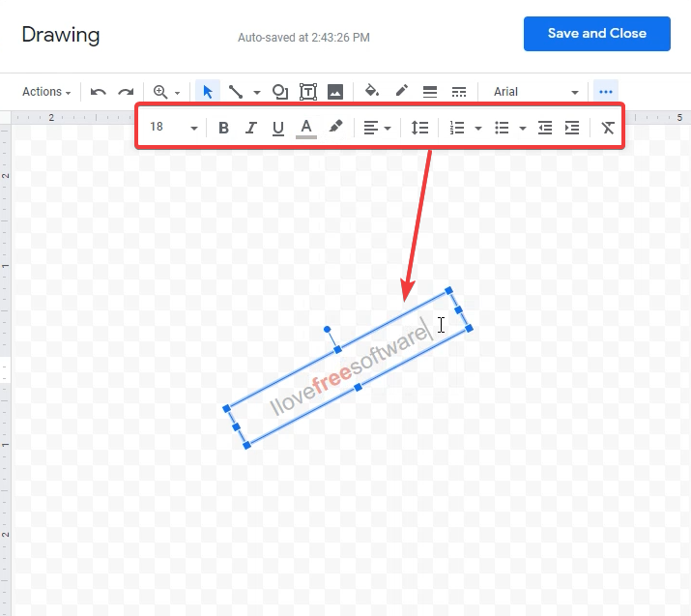The width and height of the screenshot is (691, 616).
Task: Click the rotation handle of the text box
Action: point(327,330)
